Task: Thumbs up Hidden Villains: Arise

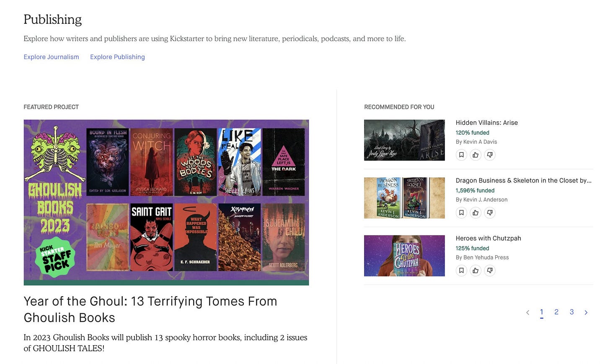Action: tap(476, 155)
